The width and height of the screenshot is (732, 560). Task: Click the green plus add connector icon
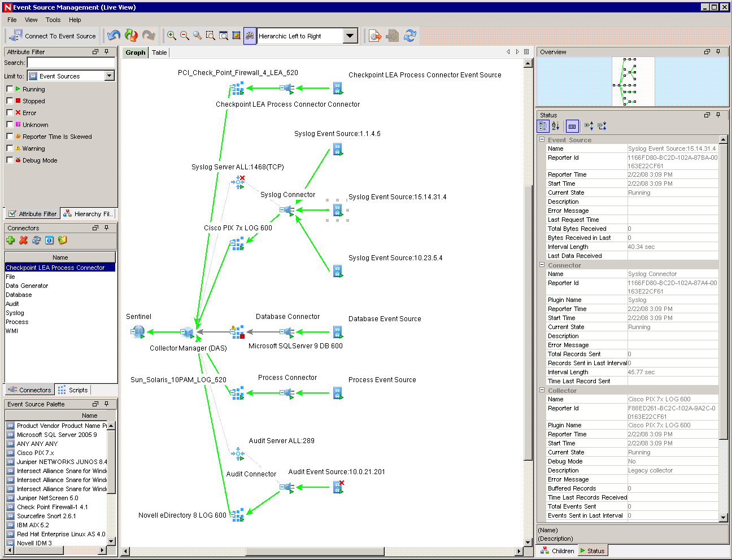pyautogui.click(x=11, y=240)
